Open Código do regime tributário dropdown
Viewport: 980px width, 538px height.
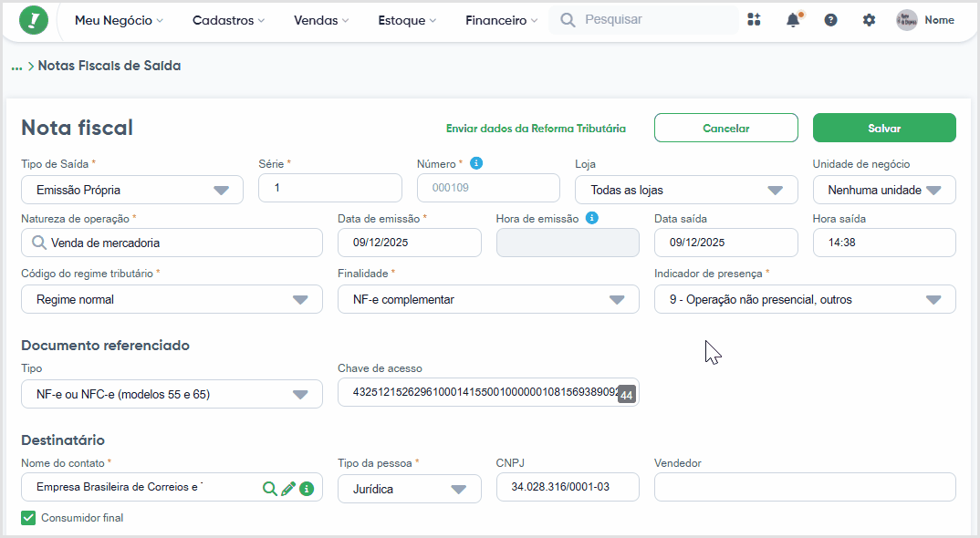[x=172, y=299]
